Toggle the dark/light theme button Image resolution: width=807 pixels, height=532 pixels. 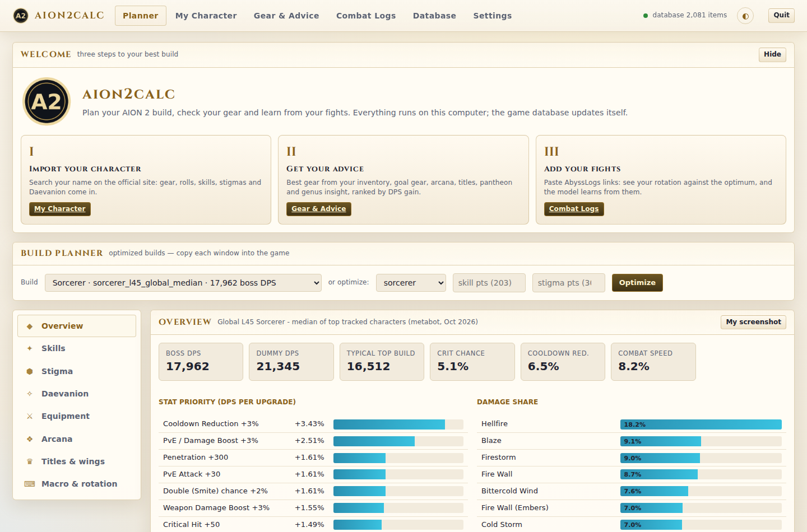tap(745, 16)
